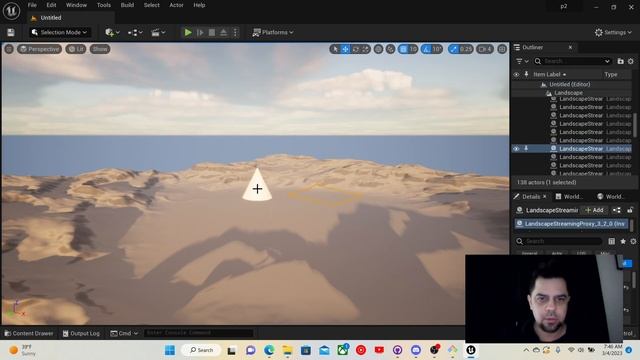Switch to the first World tab
Screen dimensions: 640x360
[x=569, y=197]
